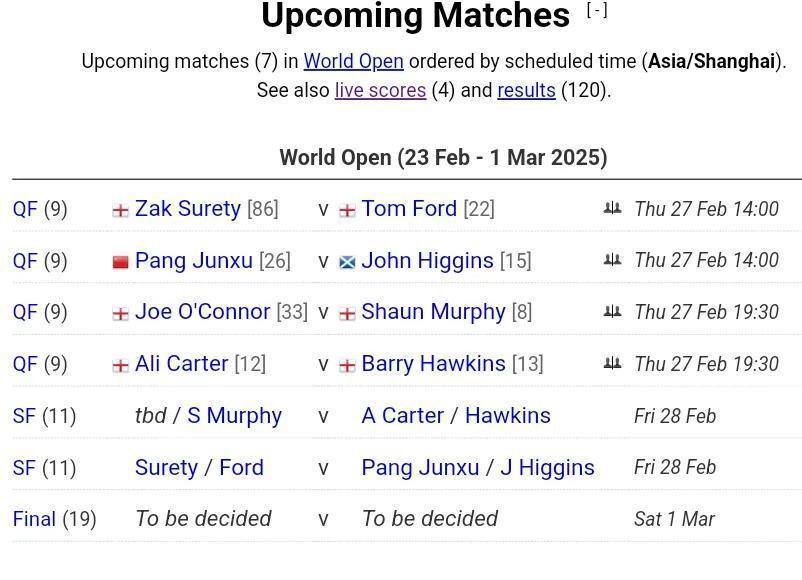The image size is (802, 580).
Task: Open Barry Hawkins' player page
Action: tap(433, 364)
